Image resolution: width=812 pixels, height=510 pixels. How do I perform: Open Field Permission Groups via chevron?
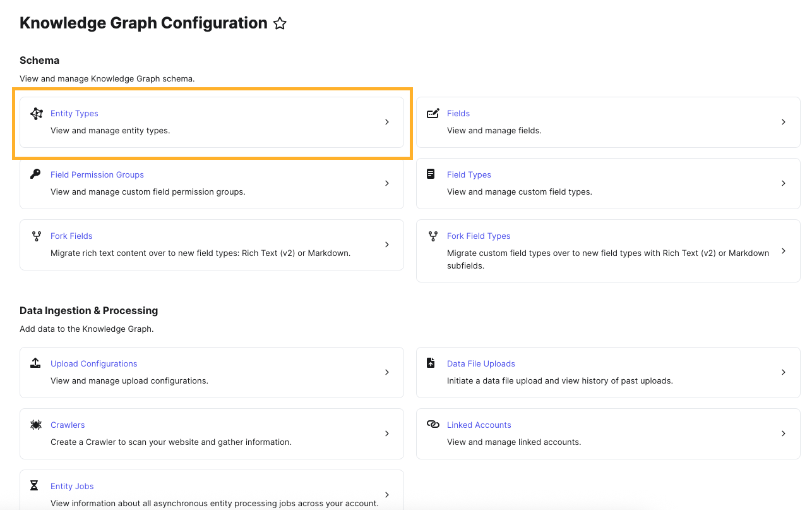click(387, 183)
